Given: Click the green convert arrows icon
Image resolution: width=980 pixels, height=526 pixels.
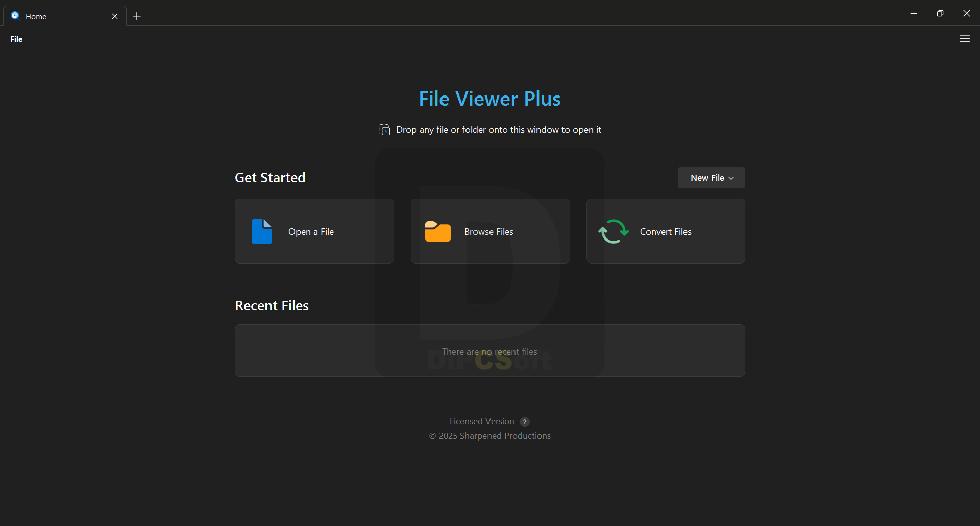Looking at the screenshot, I should tap(614, 231).
